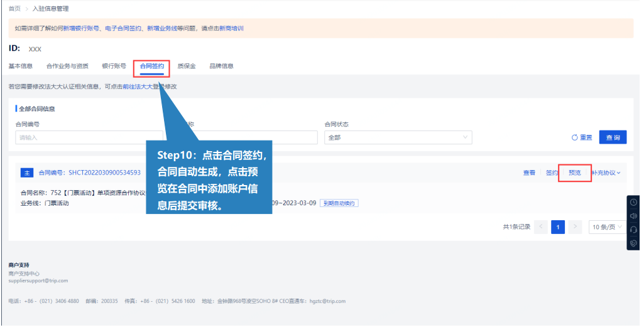Go to previous page using left arrow
The height and width of the screenshot is (330, 644).
coord(540,227)
